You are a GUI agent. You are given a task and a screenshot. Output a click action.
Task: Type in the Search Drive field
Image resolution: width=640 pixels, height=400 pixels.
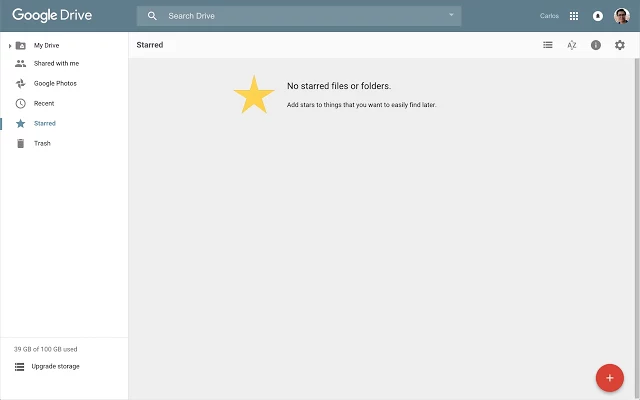pos(300,16)
